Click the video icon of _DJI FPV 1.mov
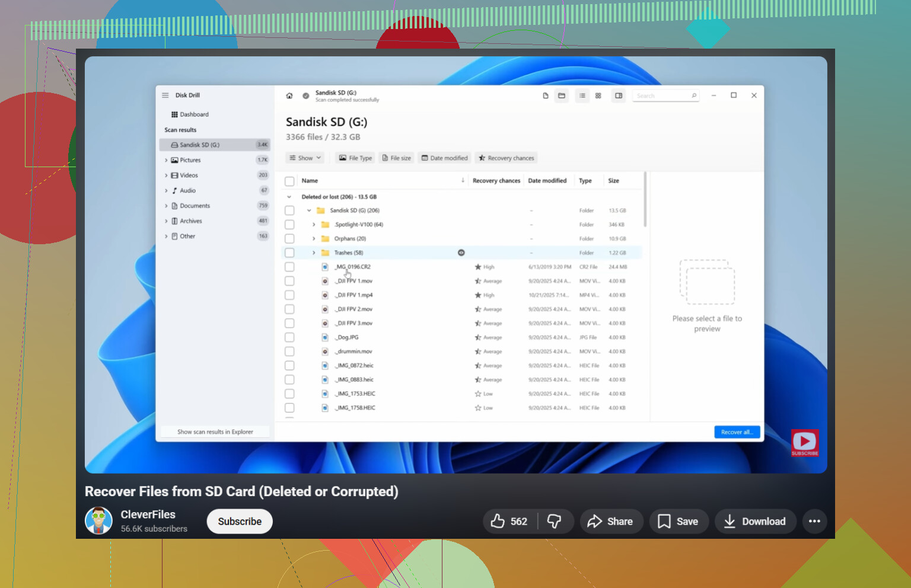 pos(325,281)
